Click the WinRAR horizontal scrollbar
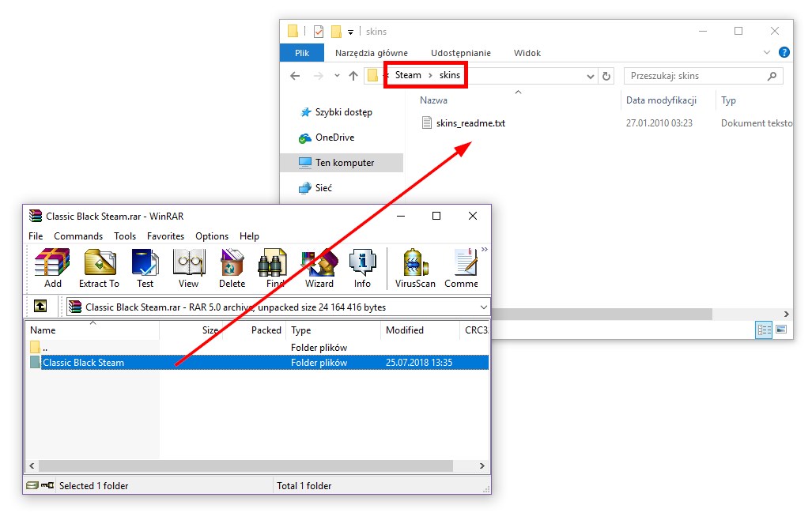Image resolution: width=812 pixels, height=520 pixels. click(247, 465)
